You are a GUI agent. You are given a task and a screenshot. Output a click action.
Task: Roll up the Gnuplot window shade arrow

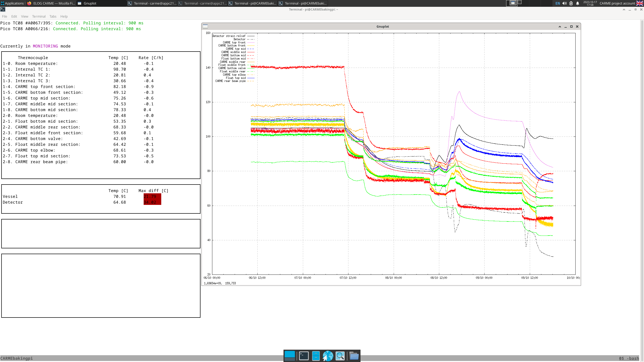560,26
